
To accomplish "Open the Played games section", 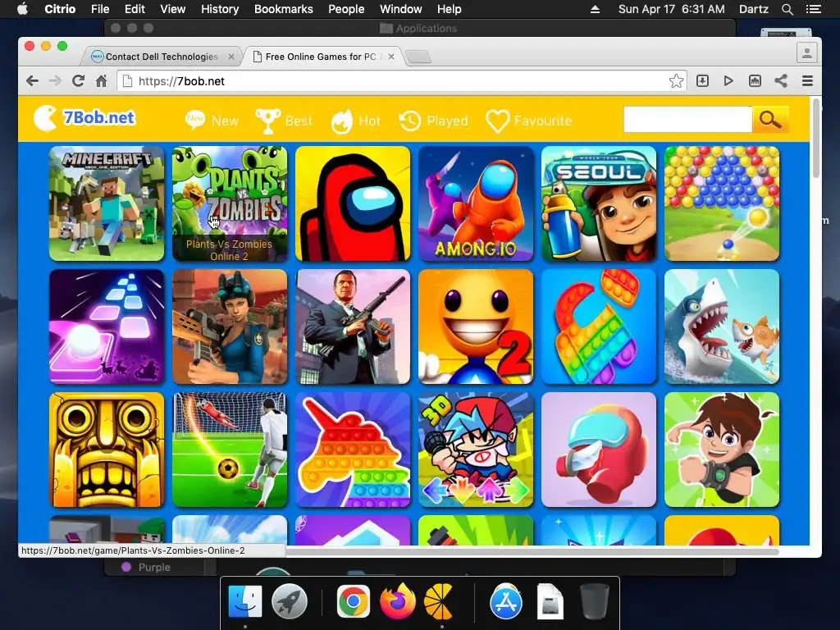I will [433, 120].
